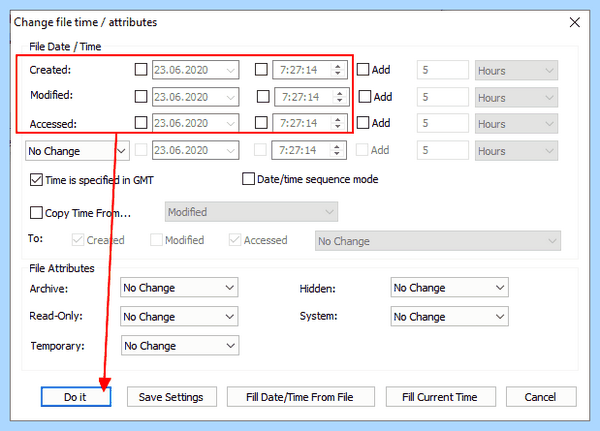Open the Modified date picker dropdown
The width and height of the screenshot is (600, 431).
230,97
